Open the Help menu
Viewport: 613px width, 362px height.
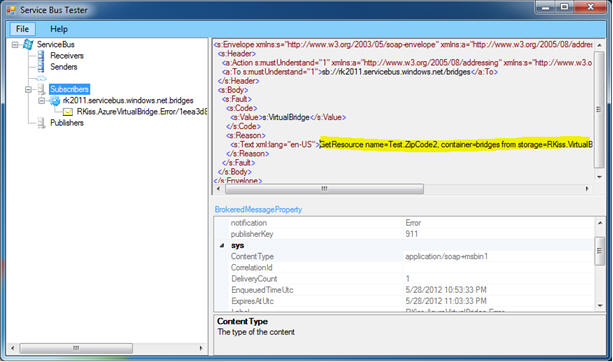(59, 29)
